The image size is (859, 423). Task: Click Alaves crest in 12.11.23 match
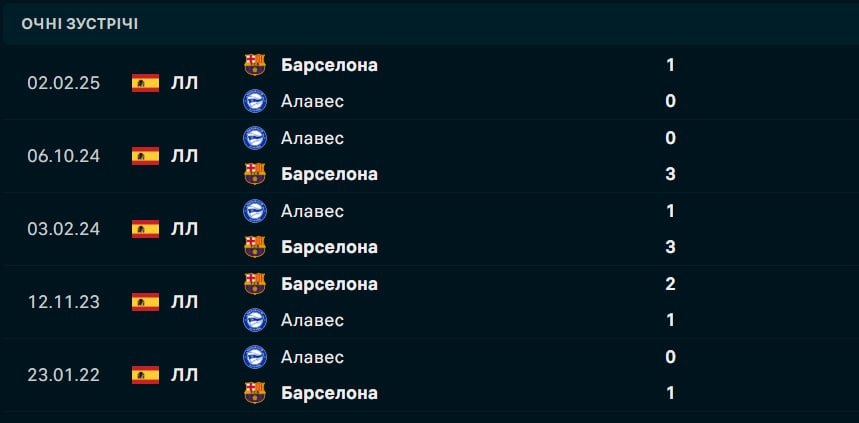(x=255, y=320)
